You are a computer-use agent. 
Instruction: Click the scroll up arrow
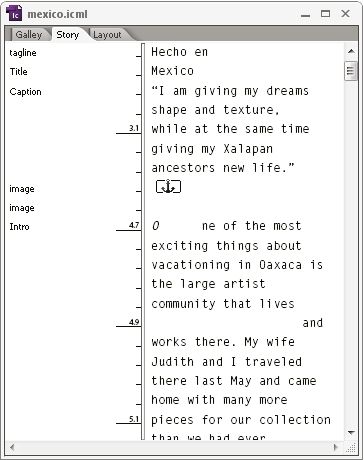351,51
